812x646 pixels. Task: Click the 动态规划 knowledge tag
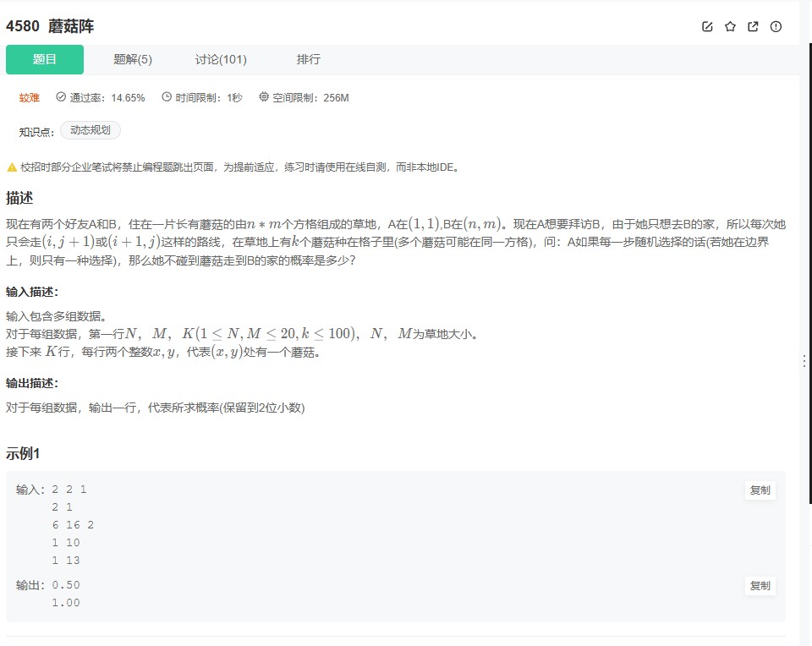tap(91, 130)
